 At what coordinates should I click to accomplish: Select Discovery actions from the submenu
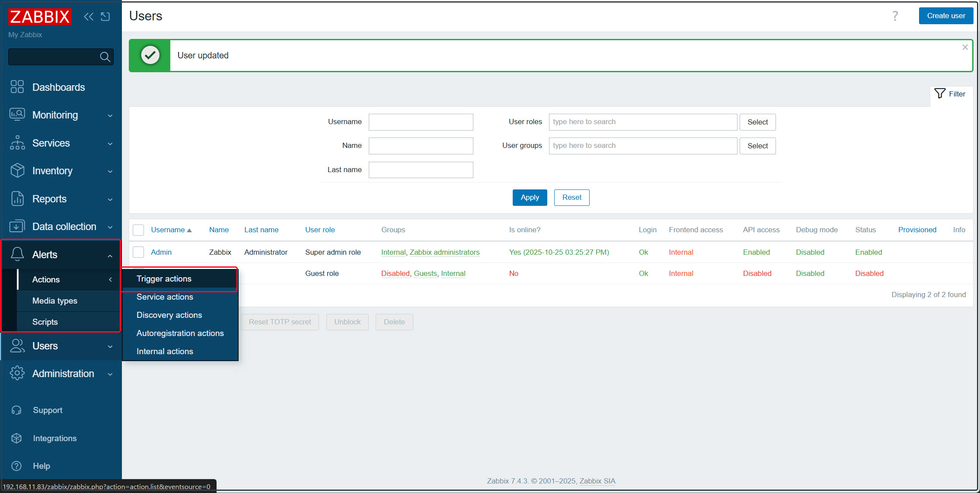tap(169, 315)
